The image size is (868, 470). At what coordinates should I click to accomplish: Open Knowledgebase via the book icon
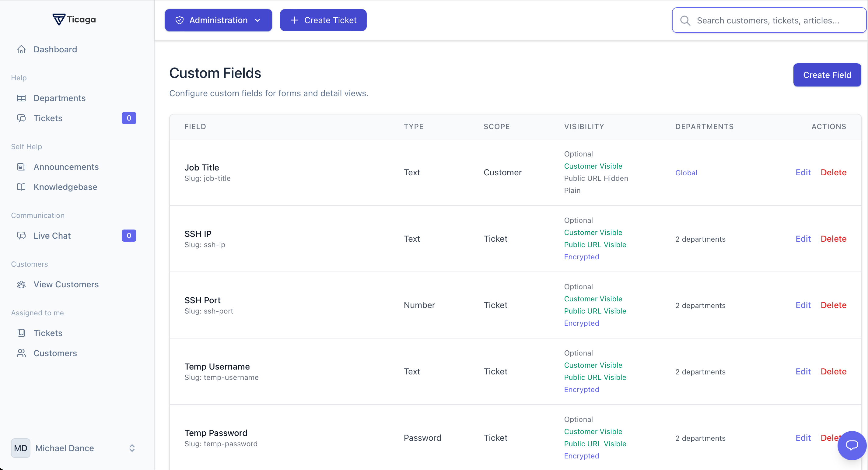tap(21, 187)
